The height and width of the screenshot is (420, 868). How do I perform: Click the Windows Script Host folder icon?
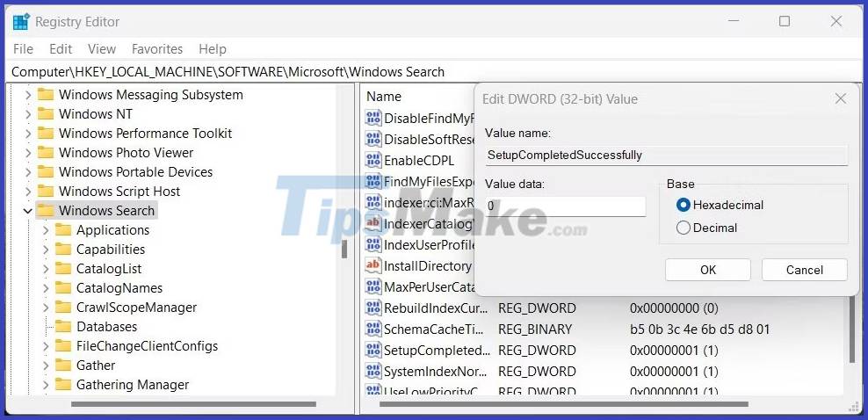click(x=46, y=192)
